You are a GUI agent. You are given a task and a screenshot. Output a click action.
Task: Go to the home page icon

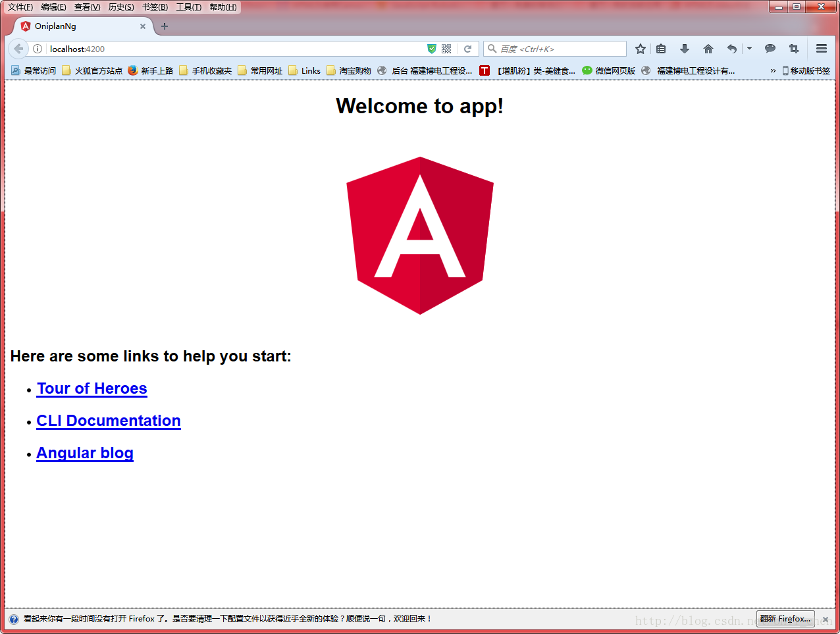pyautogui.click(x=708, y=49)
